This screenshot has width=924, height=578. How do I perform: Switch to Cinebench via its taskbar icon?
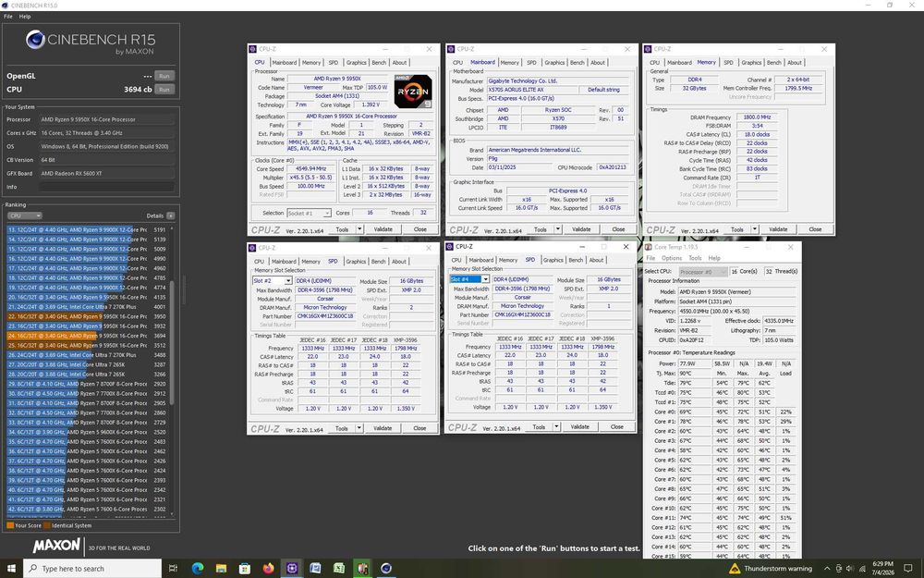click(386, 568)
